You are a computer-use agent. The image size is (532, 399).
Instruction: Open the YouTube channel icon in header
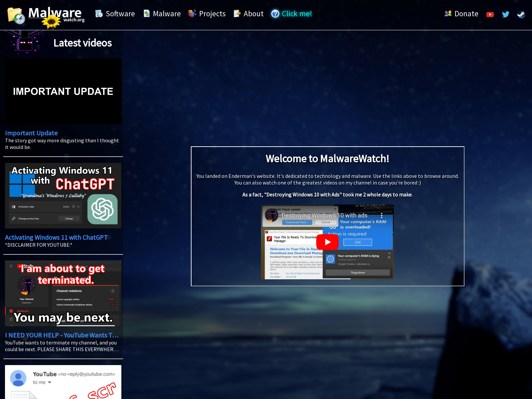(x=490, y=14)
